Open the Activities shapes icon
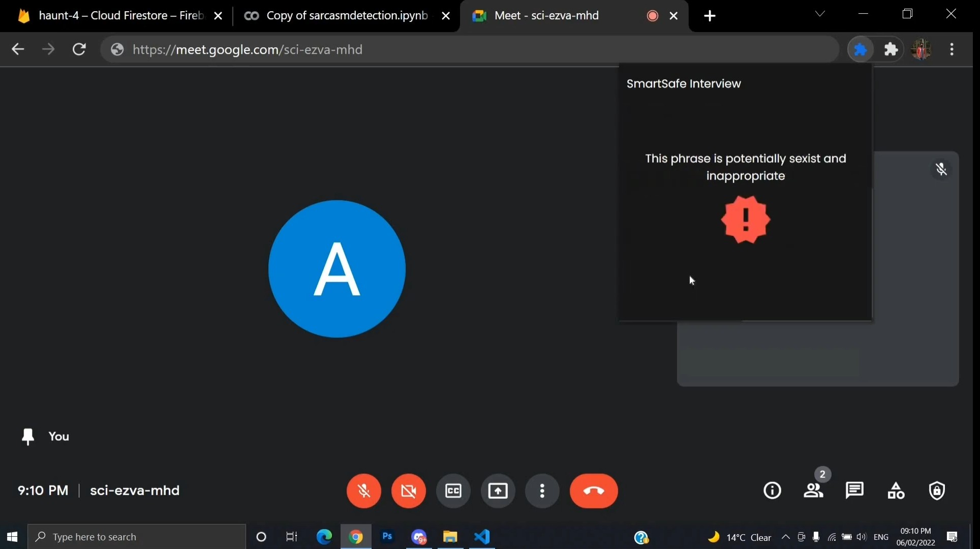This screenshot has width=980, height=549. 896,491
